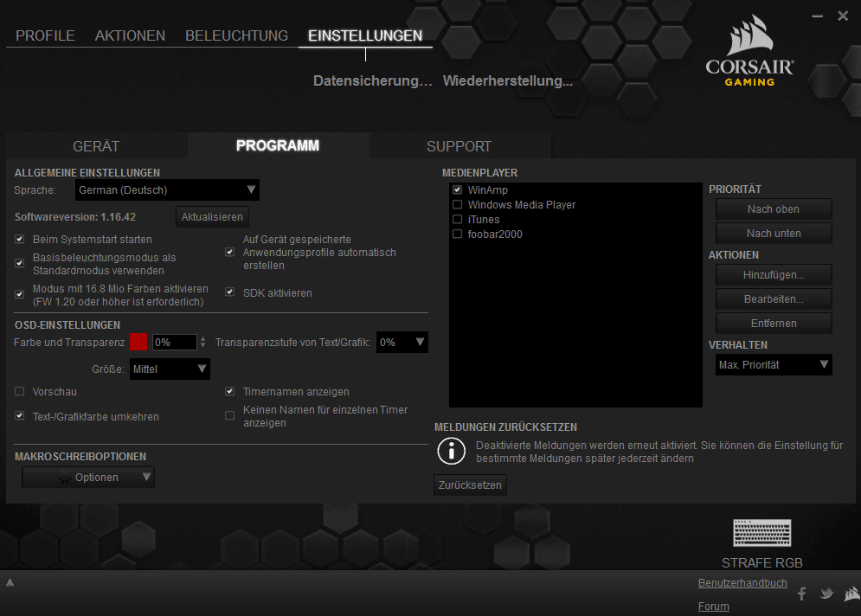
Task: Expand the bottom-left arrow triangle
Action: coord(10,583)
